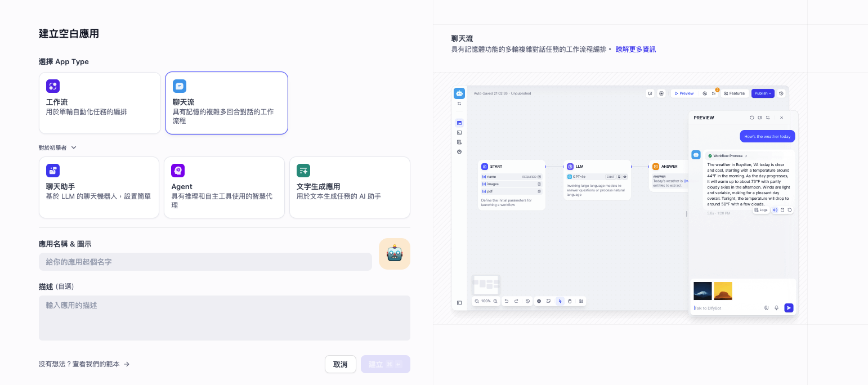Select the 工作流 workflow app type card
The image size is (868, 385).
coord(100,103)
